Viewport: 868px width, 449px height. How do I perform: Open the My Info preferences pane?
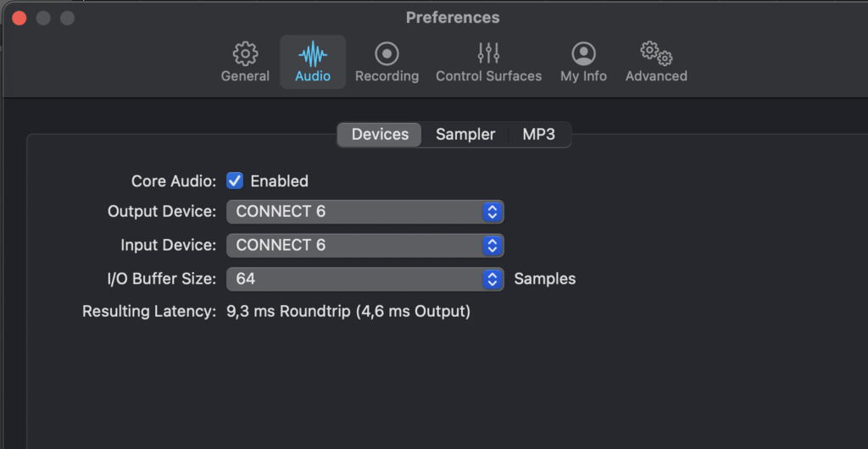click(583, 62)
